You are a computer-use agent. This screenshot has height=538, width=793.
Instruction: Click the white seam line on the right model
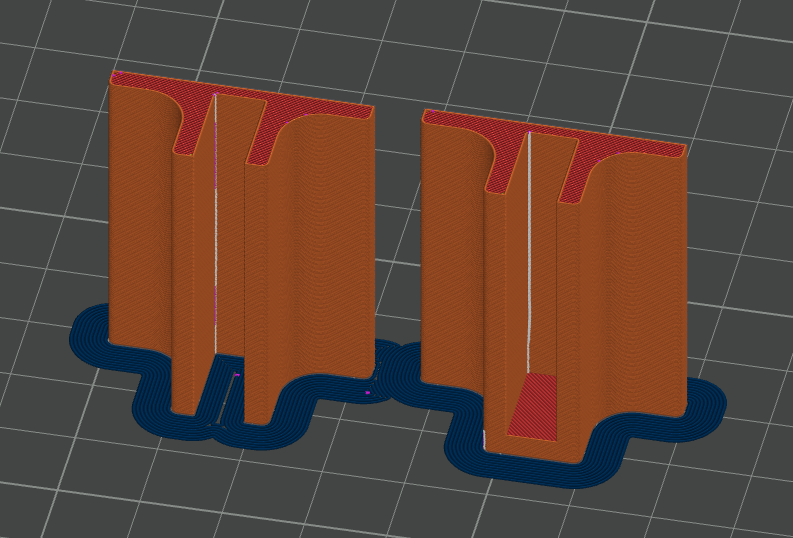coord(529,253)
